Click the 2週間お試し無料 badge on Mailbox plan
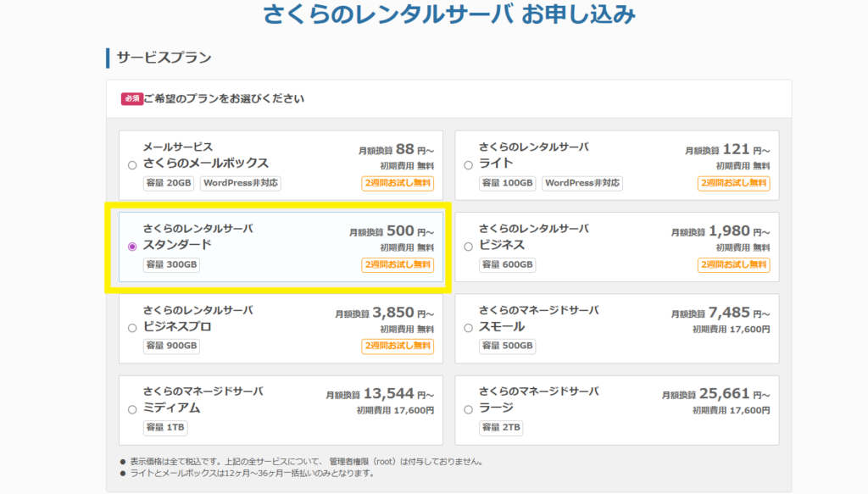The image size is (868, 494). 398,183
